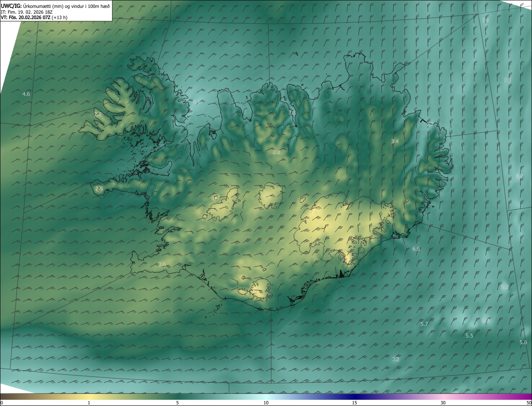Viewport: 532px width, 406px height.
Task: Click the 8.3 value label on the map
Action: click(x=485, y=320)
